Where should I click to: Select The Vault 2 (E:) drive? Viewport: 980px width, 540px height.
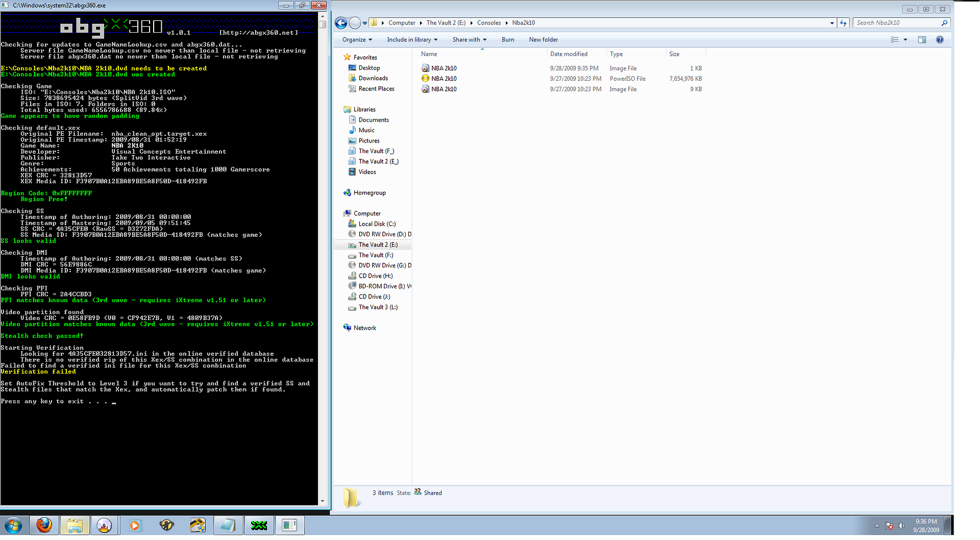378,245
